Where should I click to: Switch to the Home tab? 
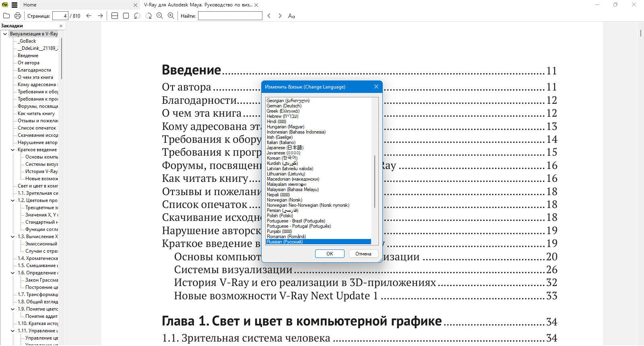pos(30,5)
